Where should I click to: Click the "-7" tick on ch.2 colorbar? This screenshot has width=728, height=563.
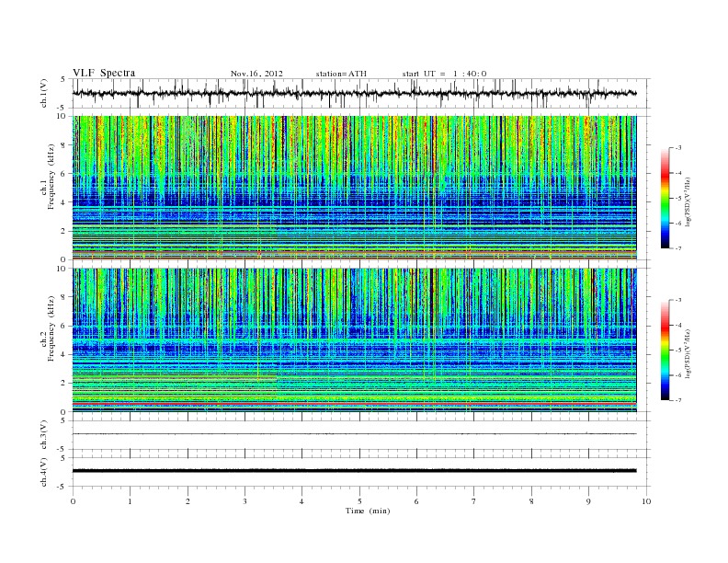coord(678,400)
